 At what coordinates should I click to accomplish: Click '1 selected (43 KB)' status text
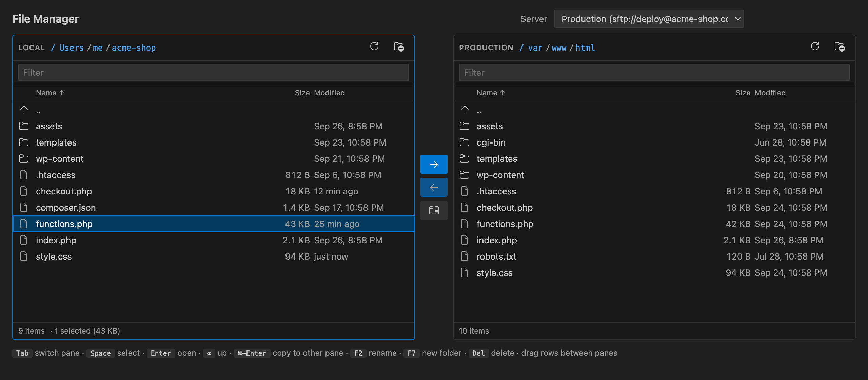pos(87,331)
